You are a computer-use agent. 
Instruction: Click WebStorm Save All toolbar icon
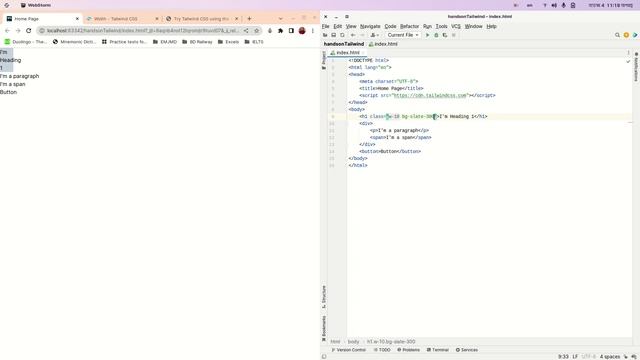(x=333, y=35)
